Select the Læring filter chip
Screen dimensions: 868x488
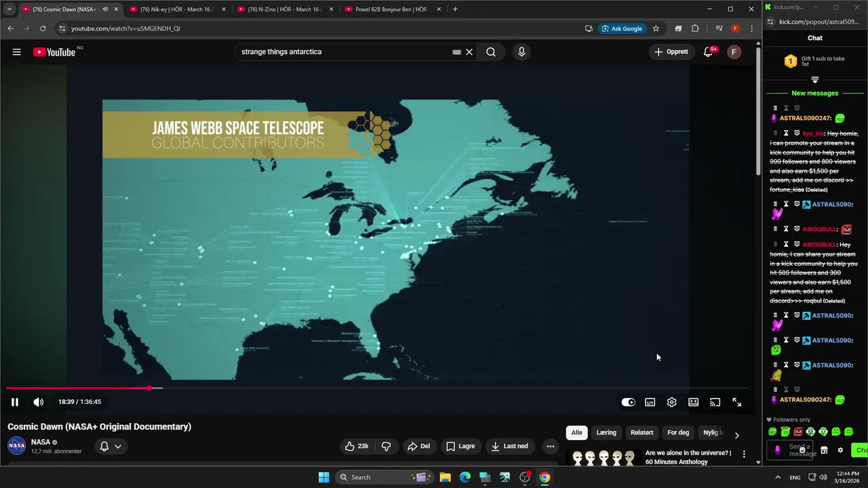point(606,432)
